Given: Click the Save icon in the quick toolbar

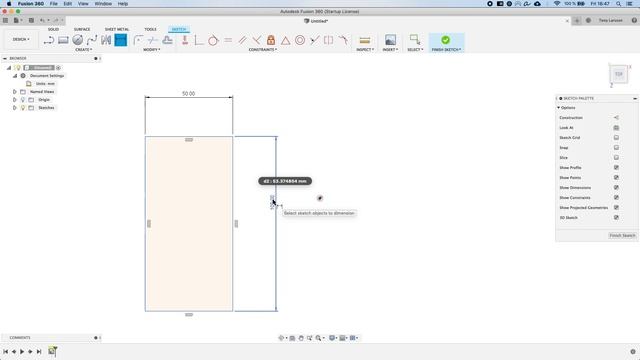Looking at the screenshot, I should (x=31, y=20).
